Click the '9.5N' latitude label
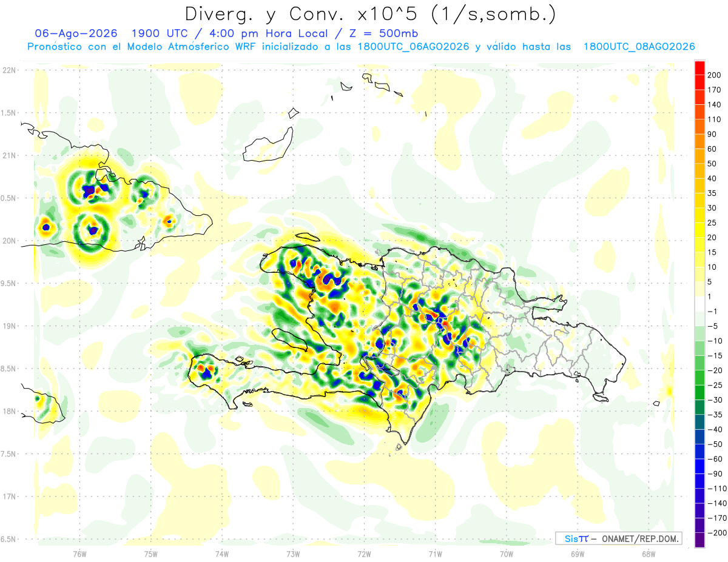The height and width of the screenshot is (562, 728). (x=8, y=283)
